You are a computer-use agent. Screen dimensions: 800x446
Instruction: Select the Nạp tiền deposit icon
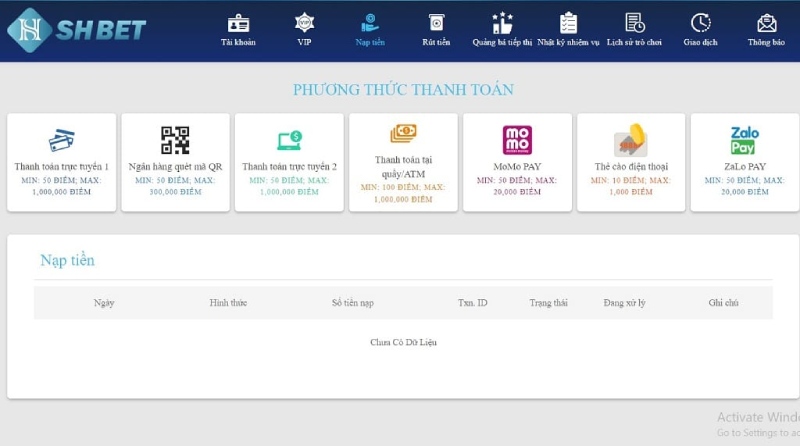(x=370, y=23)
